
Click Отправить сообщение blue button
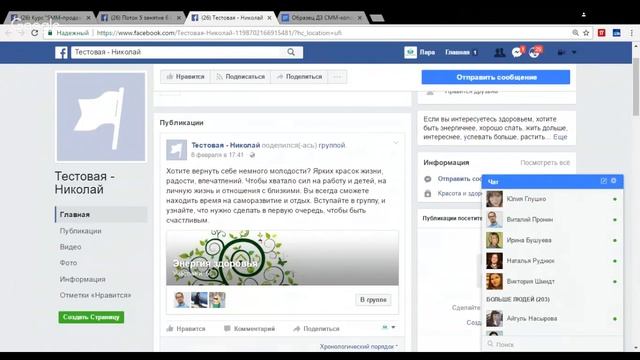496,77
